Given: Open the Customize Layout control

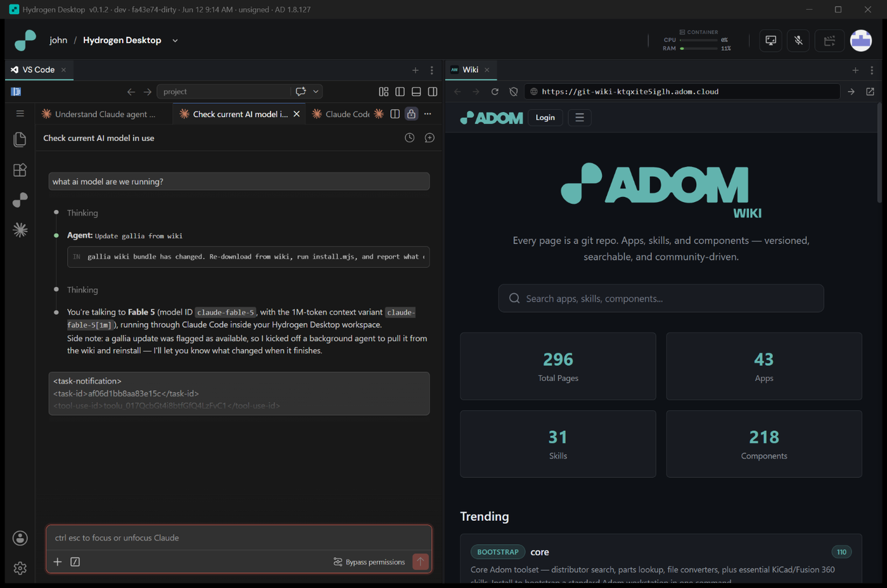Looking at the screenshot, I should [x=383, y=92].
